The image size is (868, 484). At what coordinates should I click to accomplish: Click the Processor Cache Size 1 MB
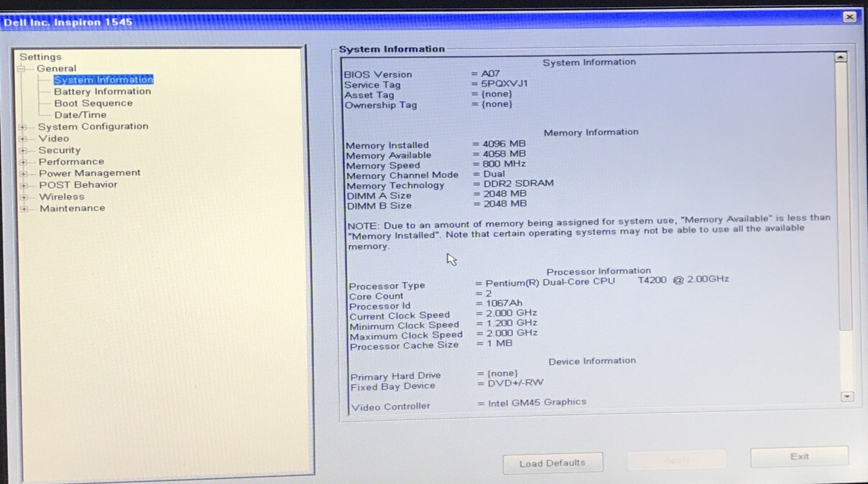[x=499, y=343]
